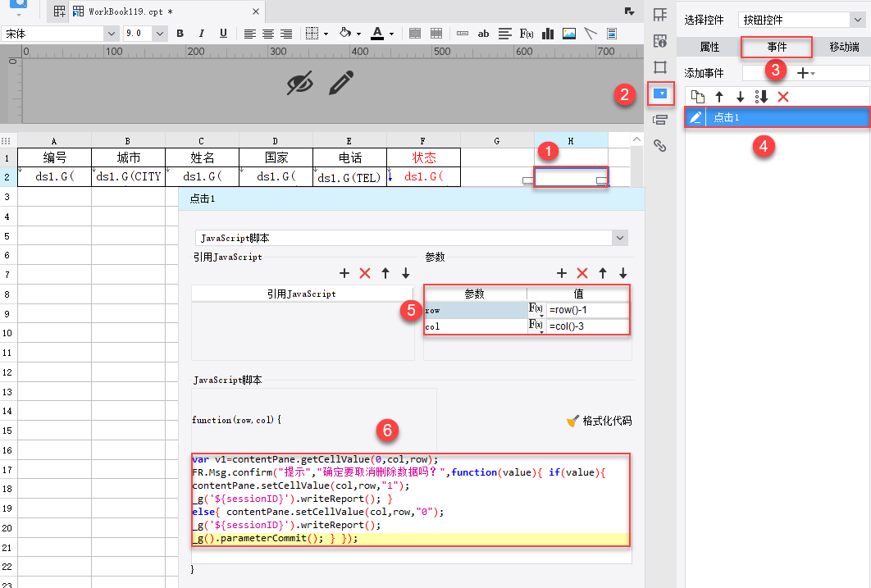Insert rich text using the lines icon
871x588 pixels.
[x=505, y=34]
